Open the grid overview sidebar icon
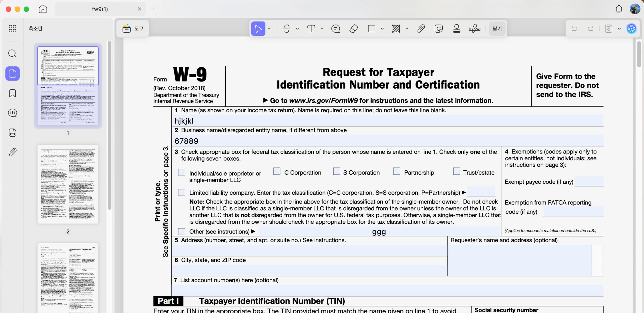The height and width of the screenshot is (313, 644). (12, 28)
